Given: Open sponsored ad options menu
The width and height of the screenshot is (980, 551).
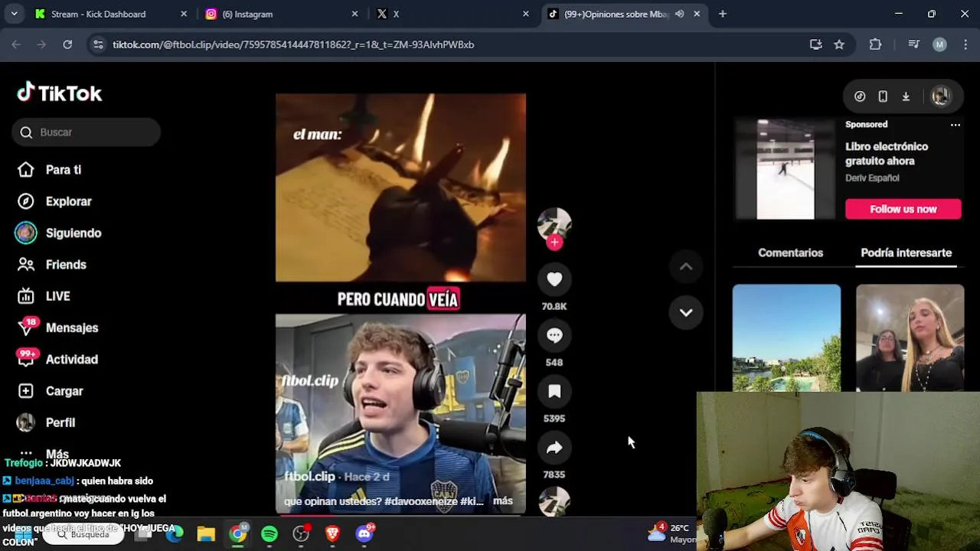Looking at the screenshot, I should pyautogui.click(x=955, y=125).
